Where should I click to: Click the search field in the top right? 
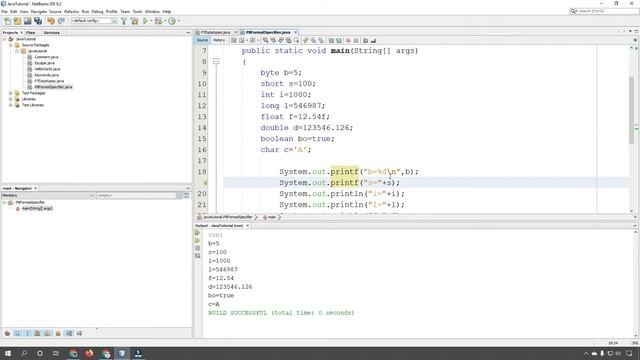click(x=604, y=11)
